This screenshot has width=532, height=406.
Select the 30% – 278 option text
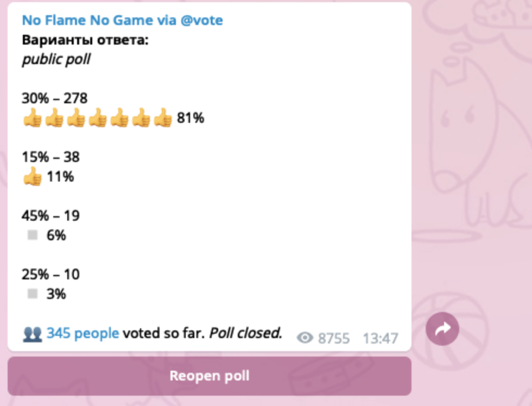point(55,98)
